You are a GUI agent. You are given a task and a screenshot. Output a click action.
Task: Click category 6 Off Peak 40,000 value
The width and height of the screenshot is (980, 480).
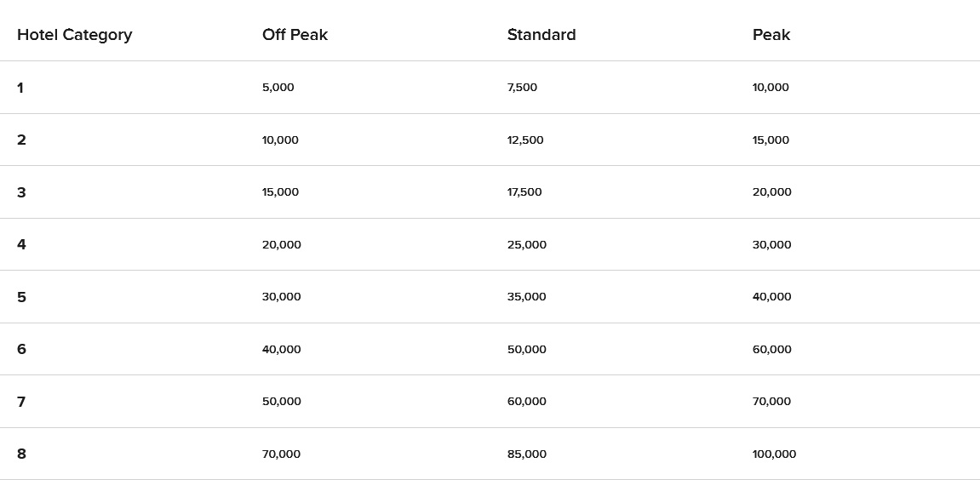(x=281, y=350)
